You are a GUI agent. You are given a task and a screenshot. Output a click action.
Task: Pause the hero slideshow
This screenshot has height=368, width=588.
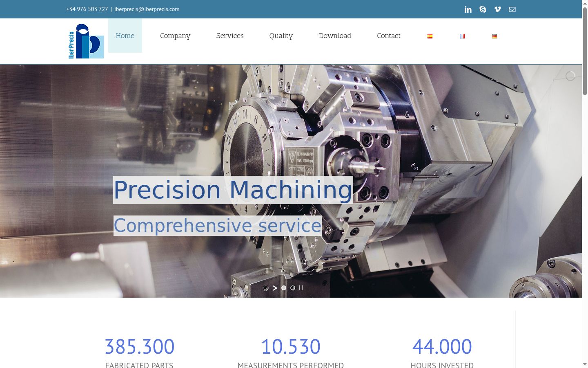301,288
